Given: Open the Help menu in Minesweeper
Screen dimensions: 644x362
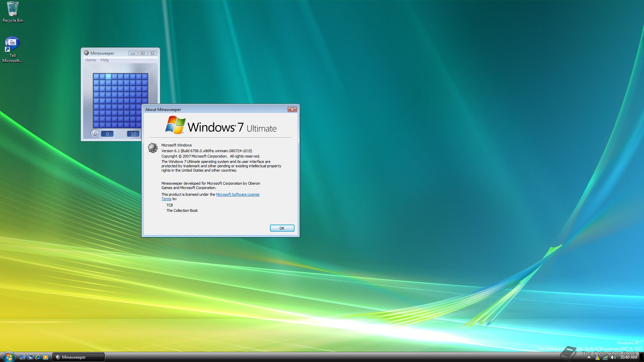Looking at the screenshot, I should point(105,60).
